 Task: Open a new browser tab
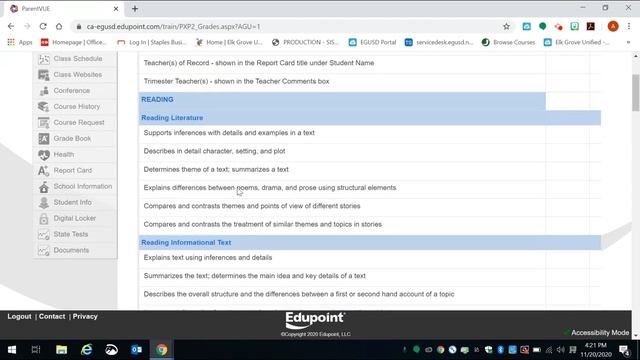[x=135, y=9]
